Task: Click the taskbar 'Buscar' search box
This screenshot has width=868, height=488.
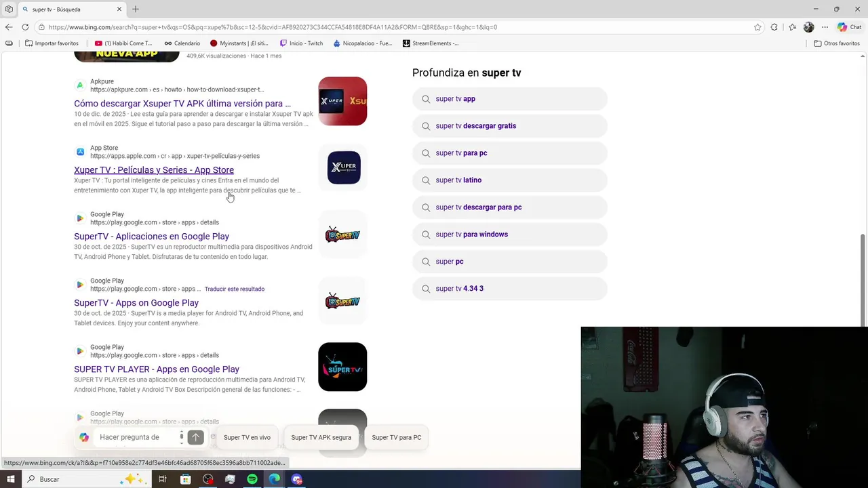Action: pos(85,479)
